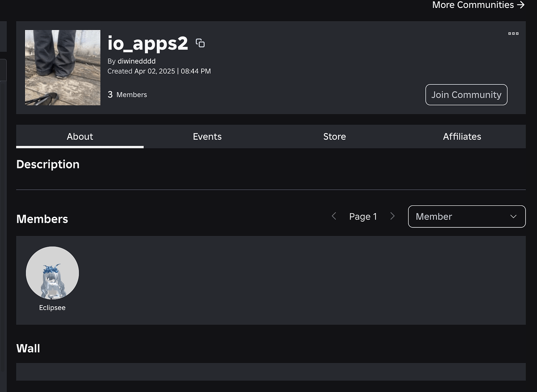Open diwinedddd's profile link
Image resolution: width=537 pixels, height=392 pixels.
[x=136, y=61]
